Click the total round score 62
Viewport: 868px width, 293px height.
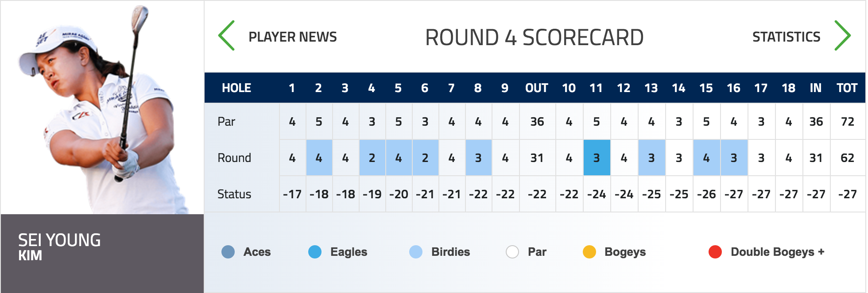[x=847, y=158]
